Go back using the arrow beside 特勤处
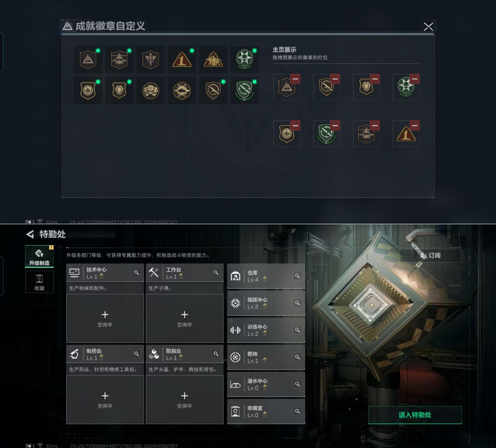Image resolution: width=496 pixels, height=448 pixels. pos(30,234)
